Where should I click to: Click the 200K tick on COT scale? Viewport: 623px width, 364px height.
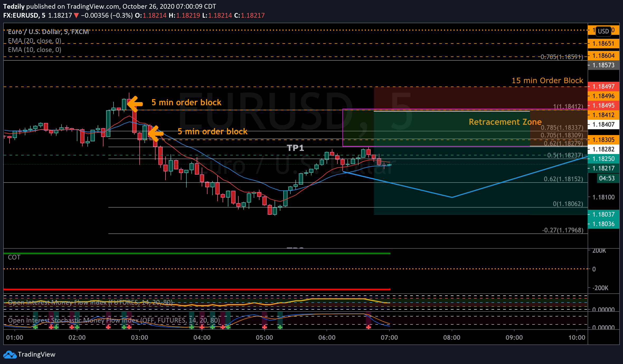click(599, 251)
